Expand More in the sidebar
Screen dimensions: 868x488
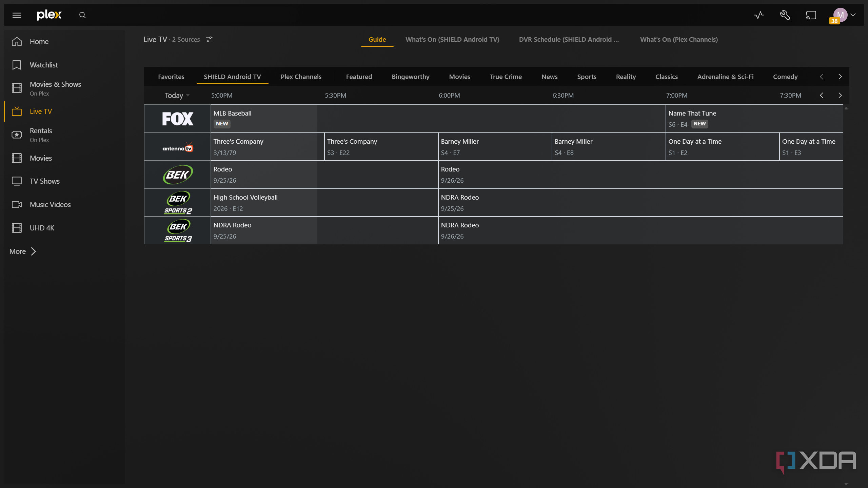23,251
